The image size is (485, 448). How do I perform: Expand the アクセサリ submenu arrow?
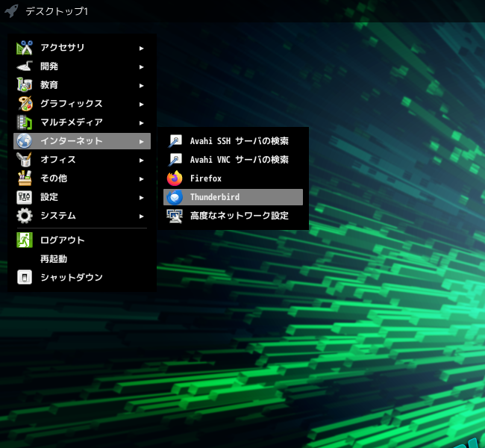141,49
